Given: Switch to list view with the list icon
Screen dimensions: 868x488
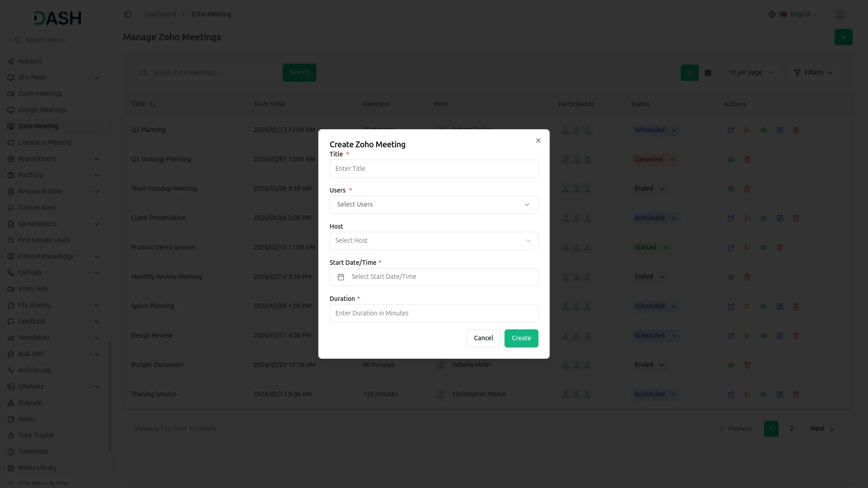Looking at the screenshot, I should (690, 72).
